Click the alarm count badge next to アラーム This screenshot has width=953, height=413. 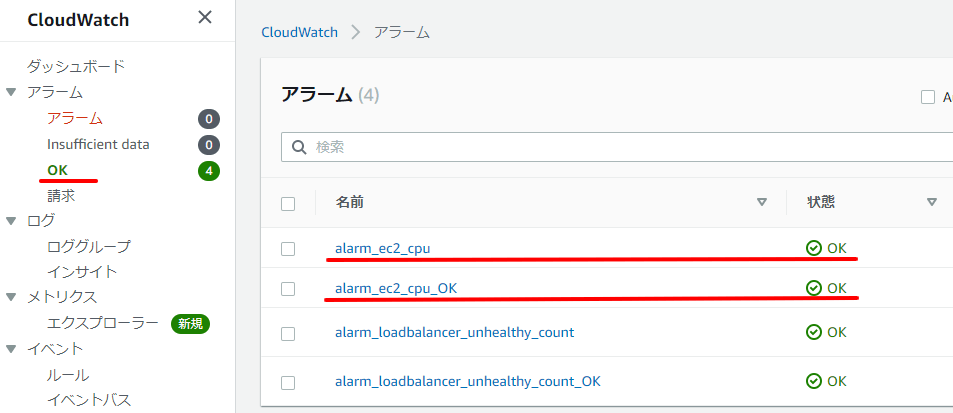(209, 119)
